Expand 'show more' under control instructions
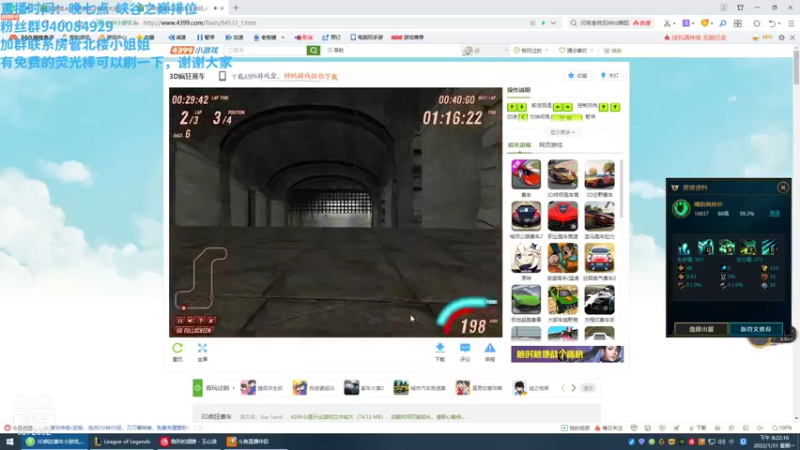The width and height of the screenshot is (800, 450). point(563,132)
